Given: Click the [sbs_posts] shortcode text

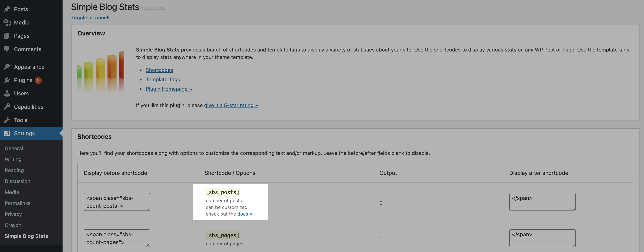Looking at the screenshot, I should click(x=222, y=192).
